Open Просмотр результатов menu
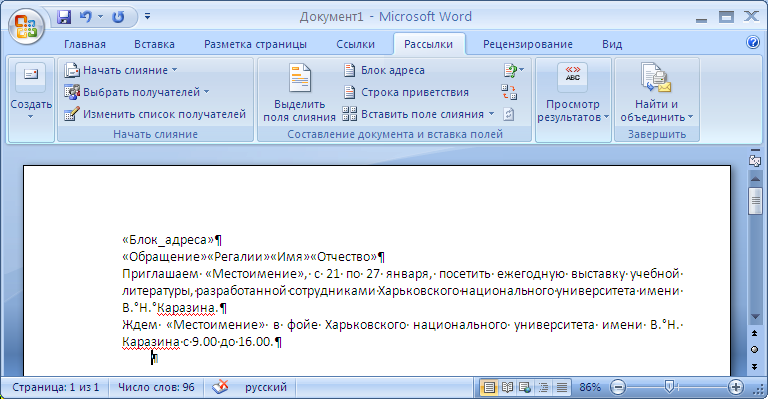This screenshot has width=768, height=399. [x=573, y=92]
